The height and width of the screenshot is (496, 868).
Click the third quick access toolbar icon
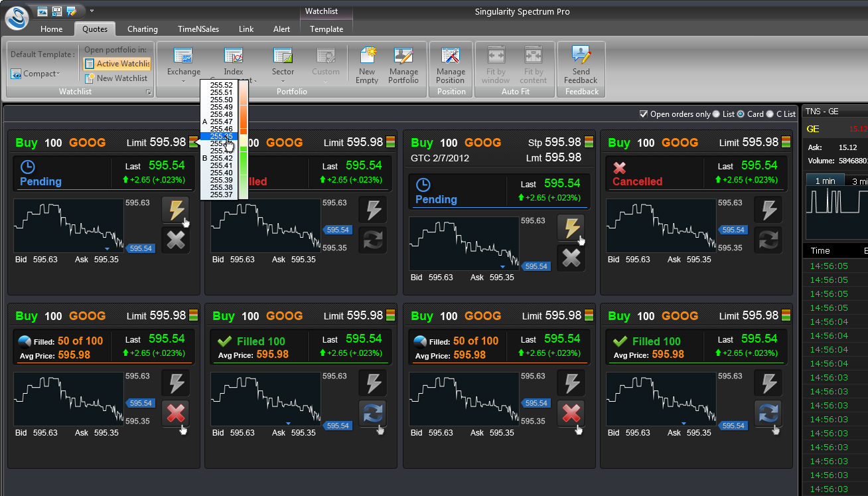click(70, 11)
